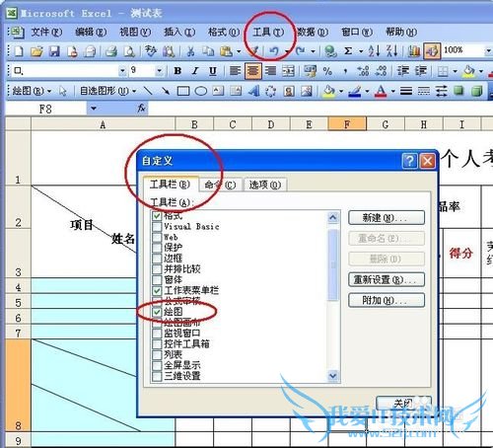The height and width of the screenshot is (448, 493).
Task: Click the Percent Style icon
Action: coord(327,71)
